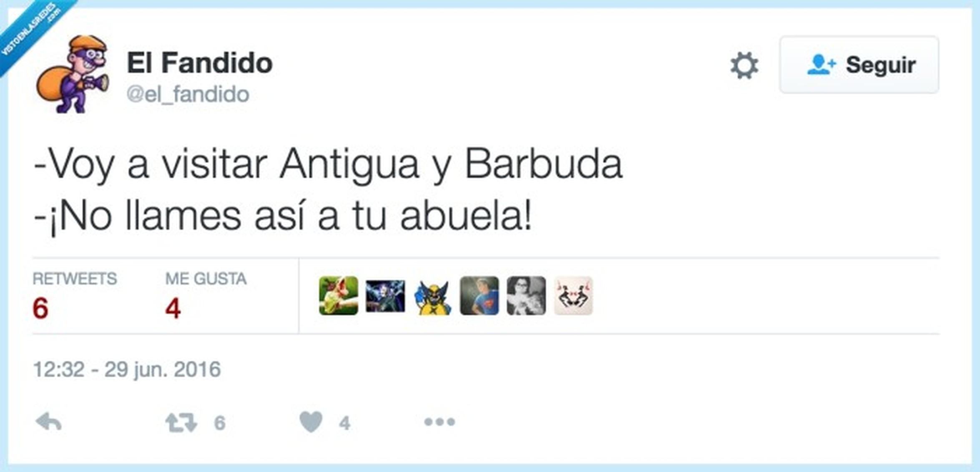
Task: Click the retweet icon
Action: coord(181,422)
